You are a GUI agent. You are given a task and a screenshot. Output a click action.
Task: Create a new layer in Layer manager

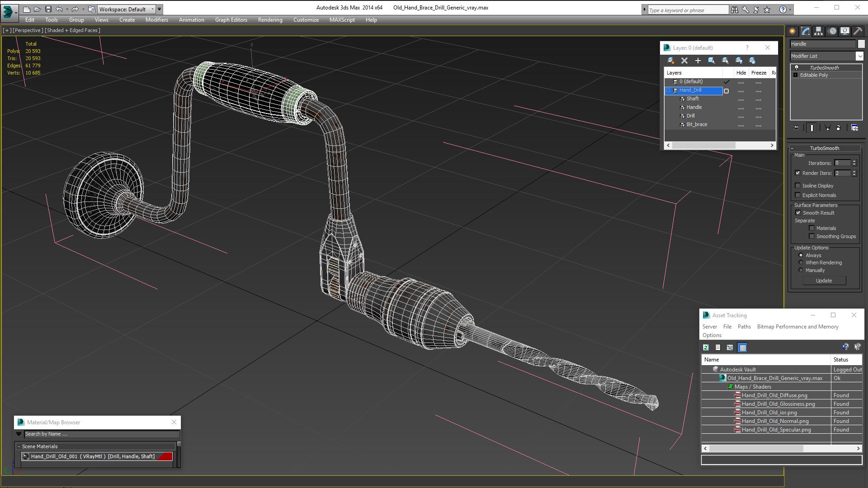(671, 61)
